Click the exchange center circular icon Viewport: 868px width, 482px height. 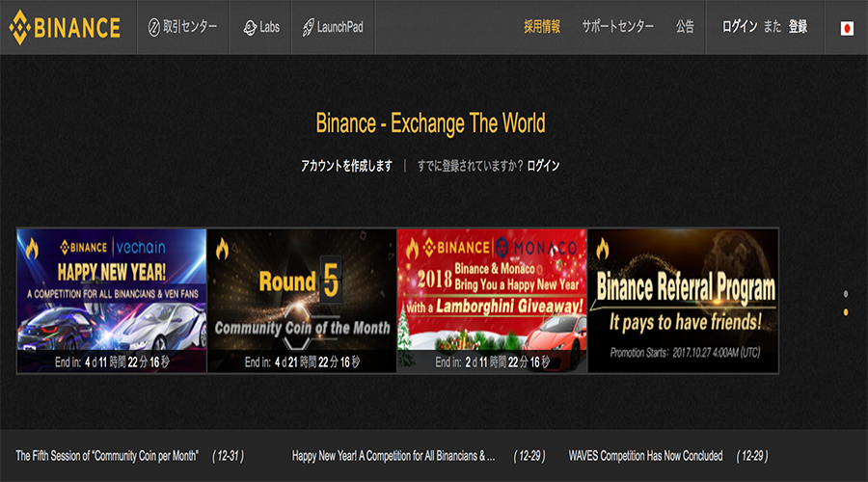click(x=154, y=27)
